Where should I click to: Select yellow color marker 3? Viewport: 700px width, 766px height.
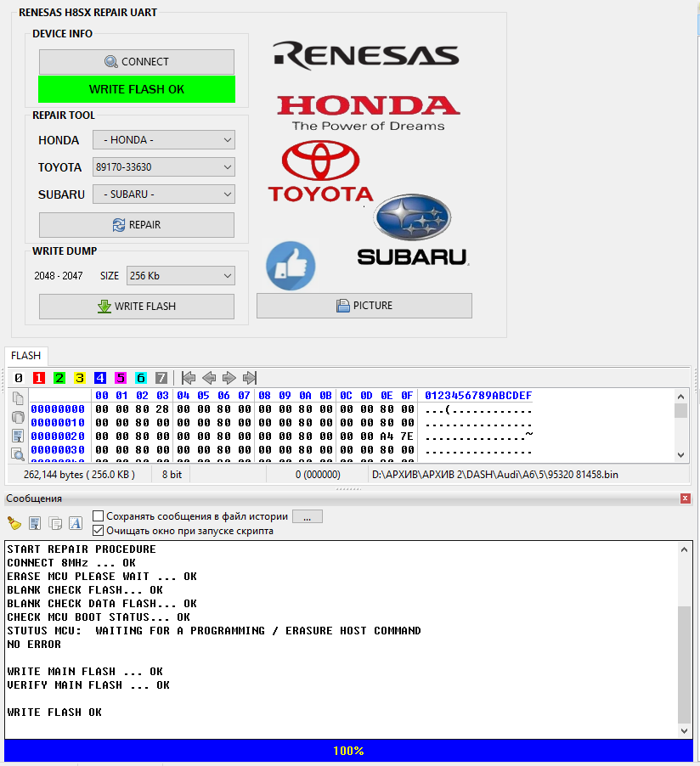point(80,378)
